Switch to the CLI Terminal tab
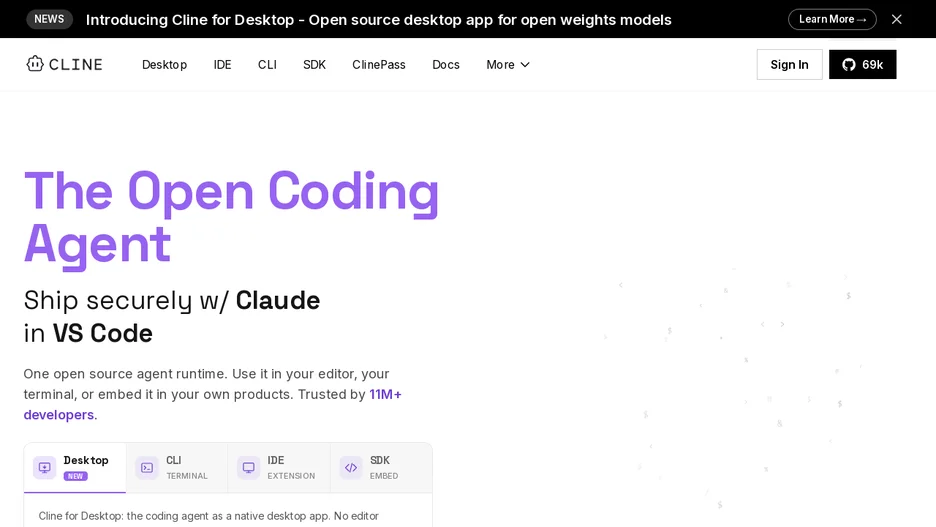The width and height of the screenshot is (936, 527). pos(177,468)
